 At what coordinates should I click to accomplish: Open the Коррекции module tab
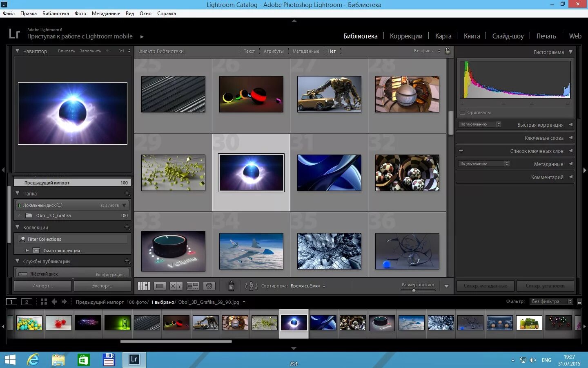point(406,36)
